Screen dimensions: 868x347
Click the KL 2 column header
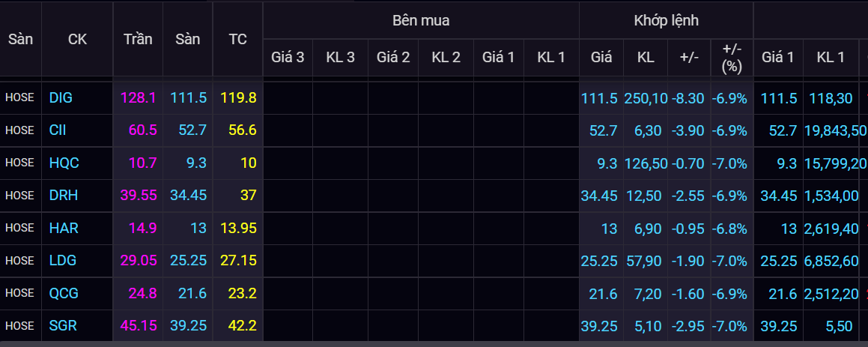pos(446,57)
